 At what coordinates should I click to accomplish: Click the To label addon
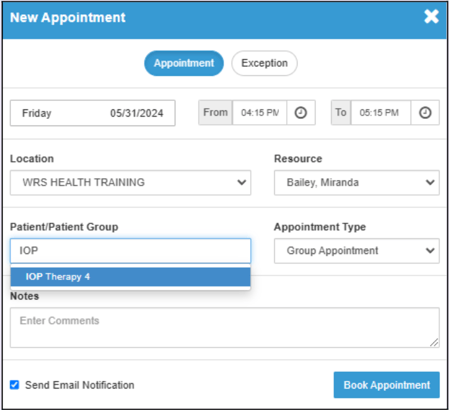click(341, 113)
